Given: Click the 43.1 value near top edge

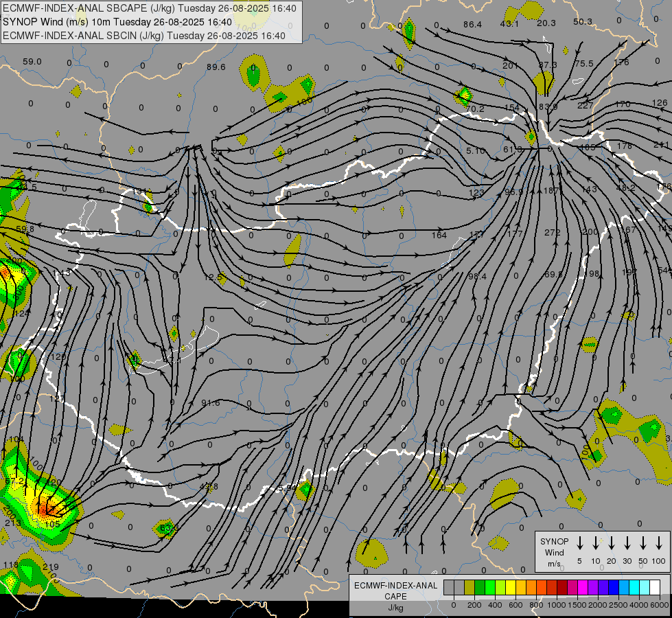Looking at the screenshot, I should coord(509,23).
